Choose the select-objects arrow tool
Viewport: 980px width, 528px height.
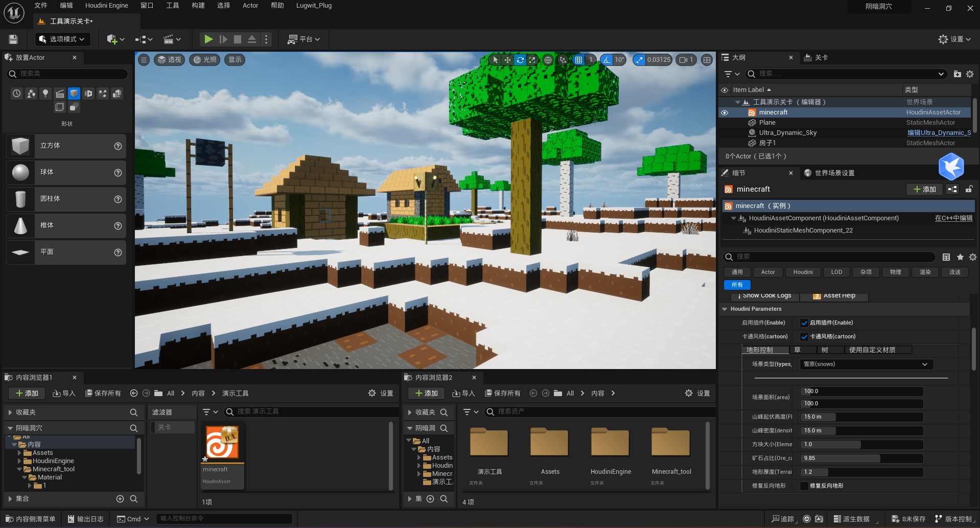click(495, 60)
